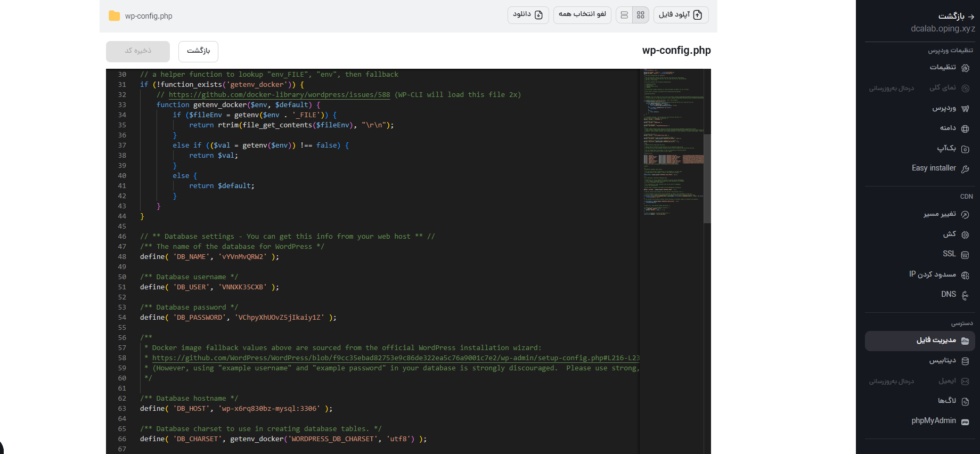Screen dimensions: 980x454
Task: Open the phpMyAdmin menu text
Action: click(934, 421)
